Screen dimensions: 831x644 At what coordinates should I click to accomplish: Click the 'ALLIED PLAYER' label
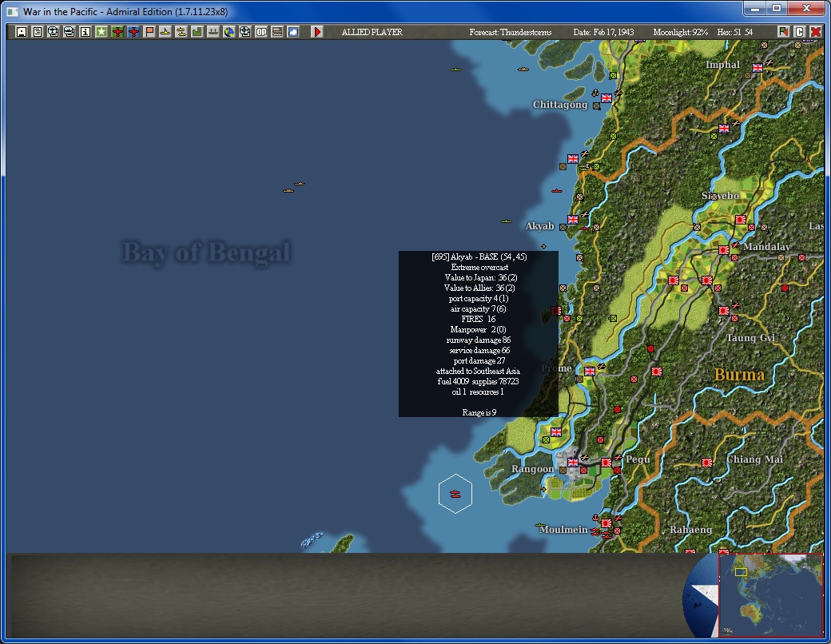[x=372, y=32]
